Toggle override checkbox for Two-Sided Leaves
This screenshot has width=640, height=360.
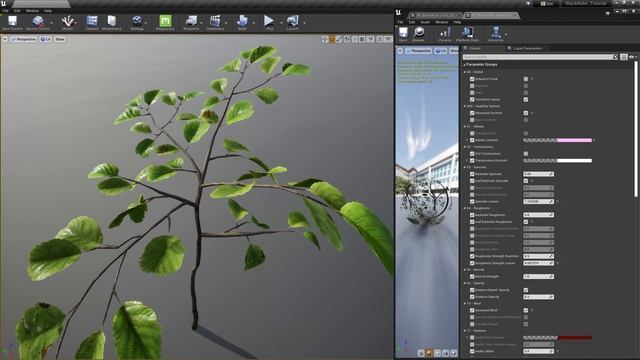click(472, 100)
